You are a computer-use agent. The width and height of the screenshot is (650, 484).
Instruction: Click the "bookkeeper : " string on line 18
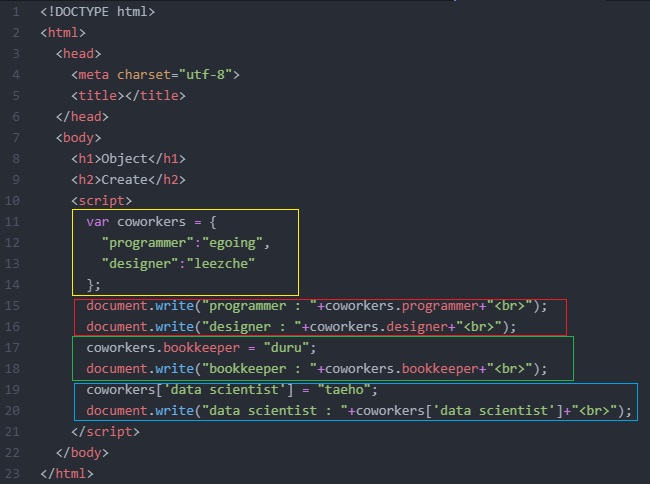click(x=259, y=369)
